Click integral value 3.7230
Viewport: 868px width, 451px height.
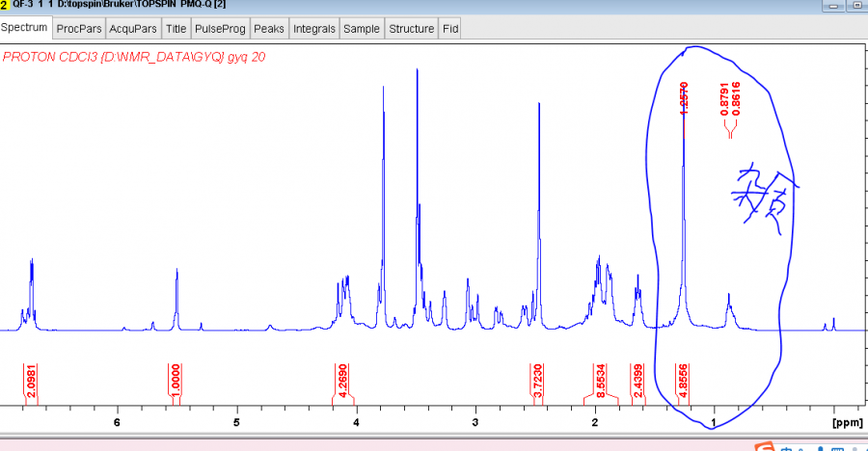[537, 381]
